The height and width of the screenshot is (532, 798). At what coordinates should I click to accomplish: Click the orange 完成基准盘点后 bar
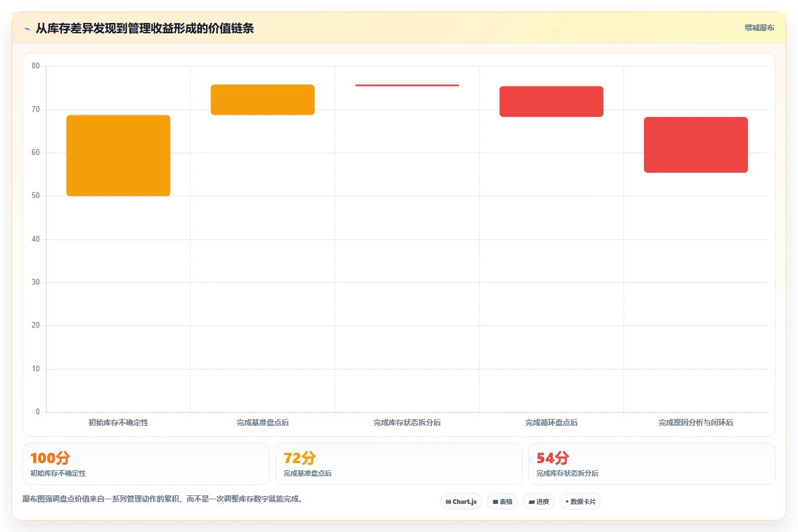pos(262,100)
